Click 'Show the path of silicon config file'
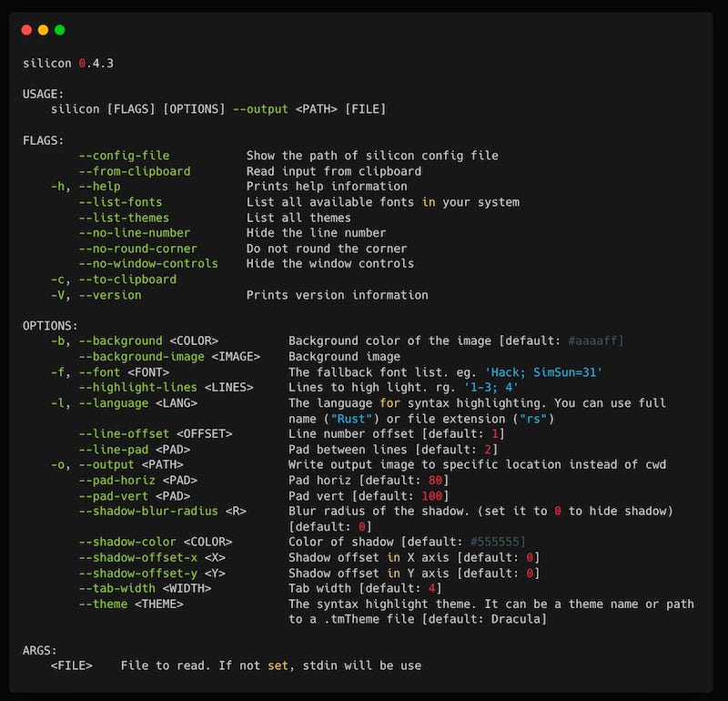The image size is (728, 701). click(x=372, y=156)
